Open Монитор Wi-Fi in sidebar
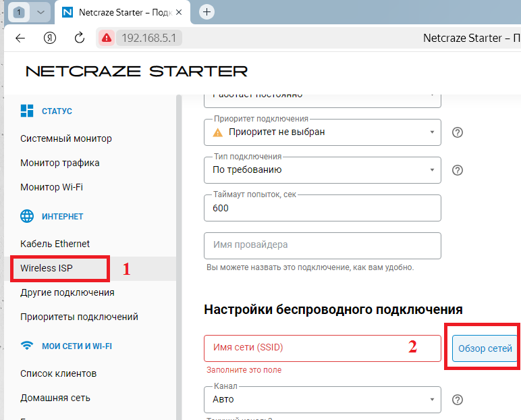521x420 pixels. click(51, 187)
